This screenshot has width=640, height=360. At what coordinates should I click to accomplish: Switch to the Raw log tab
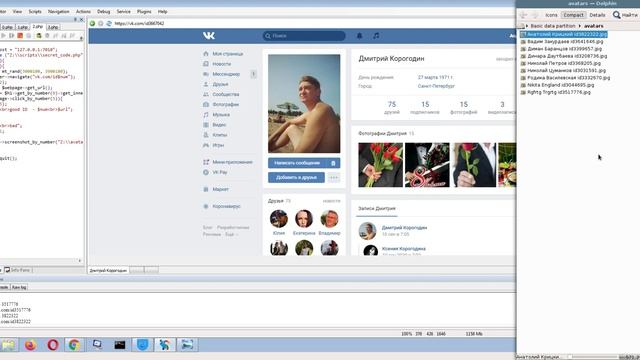(x=19, y=287)
